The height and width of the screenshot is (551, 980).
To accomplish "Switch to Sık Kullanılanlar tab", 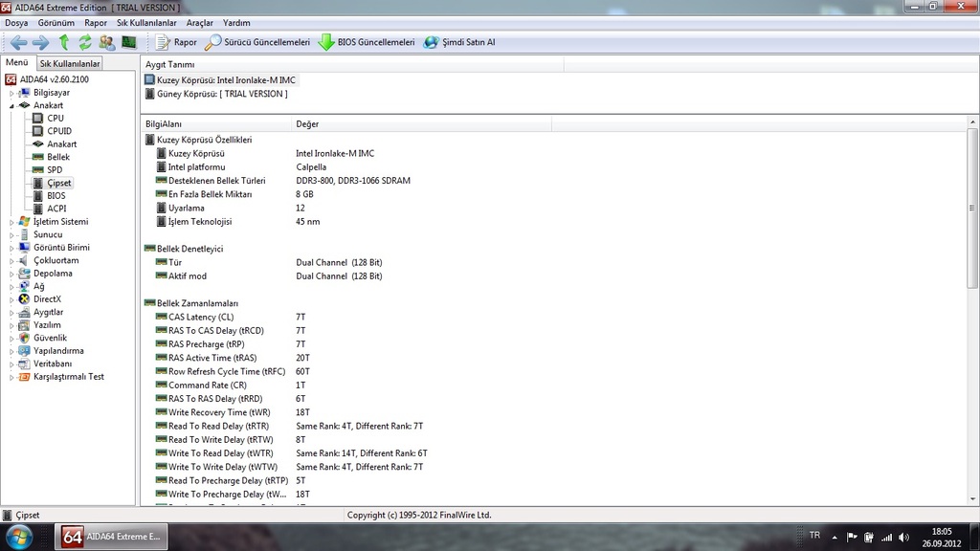I will point(70,63).
